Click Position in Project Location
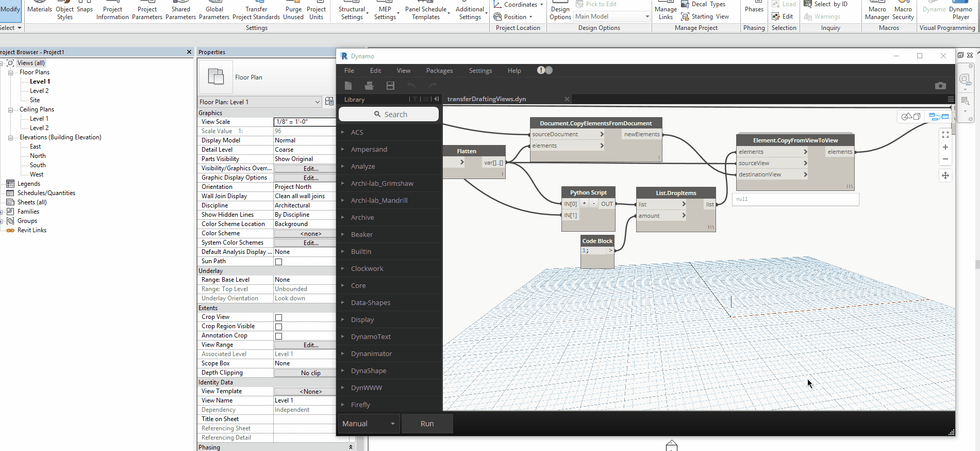 [x=512, y=17]
